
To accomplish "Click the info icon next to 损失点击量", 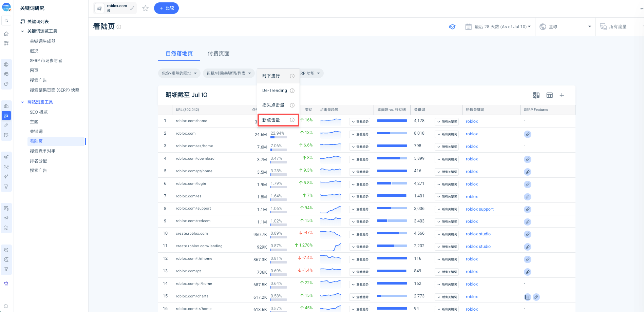I will pyautogui.click(x=292, y=105).
